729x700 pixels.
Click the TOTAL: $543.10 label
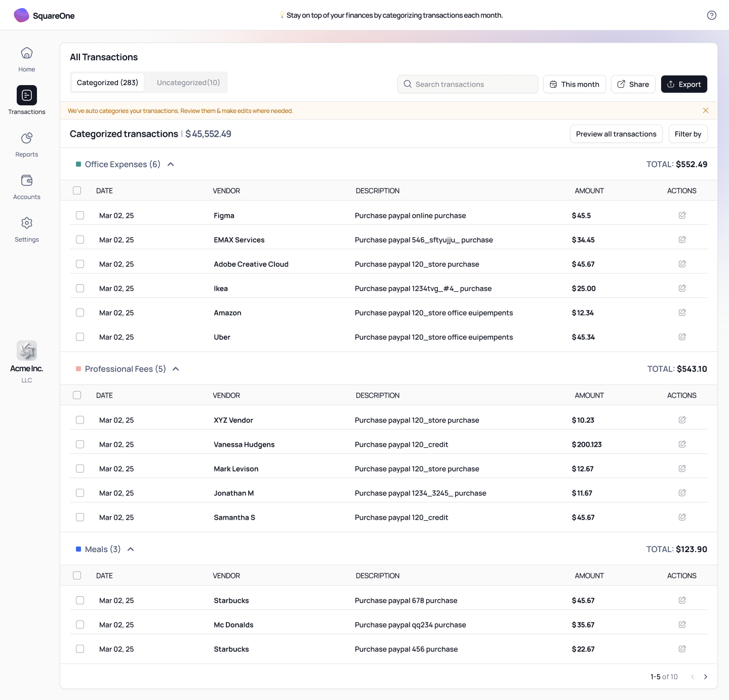(x=677, y=369)
